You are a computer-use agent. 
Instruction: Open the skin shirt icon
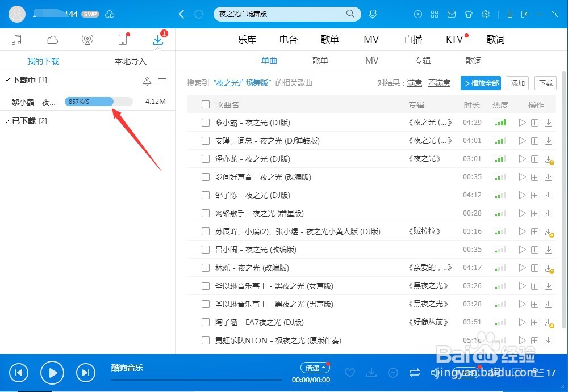point(469,14)
